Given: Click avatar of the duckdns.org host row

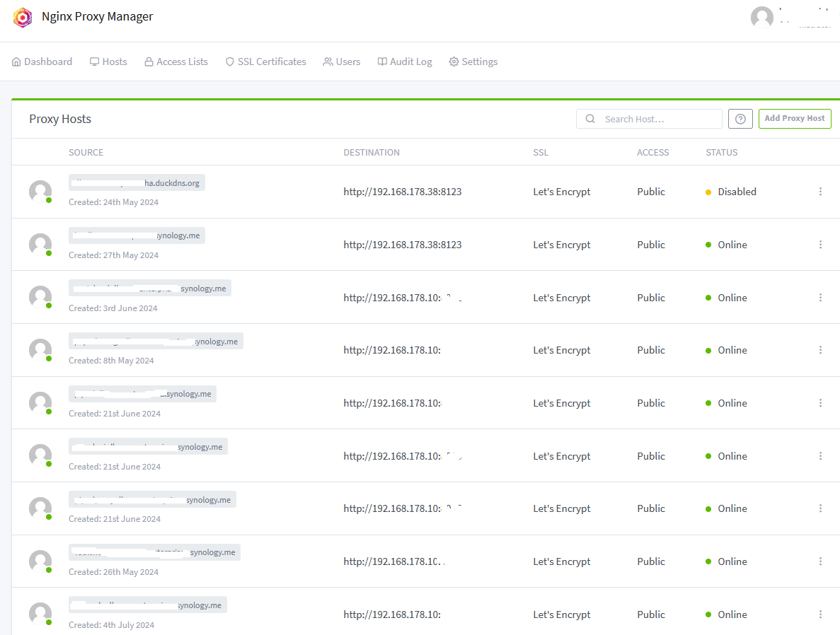Looking at the screenshot, I should [40, 192].
